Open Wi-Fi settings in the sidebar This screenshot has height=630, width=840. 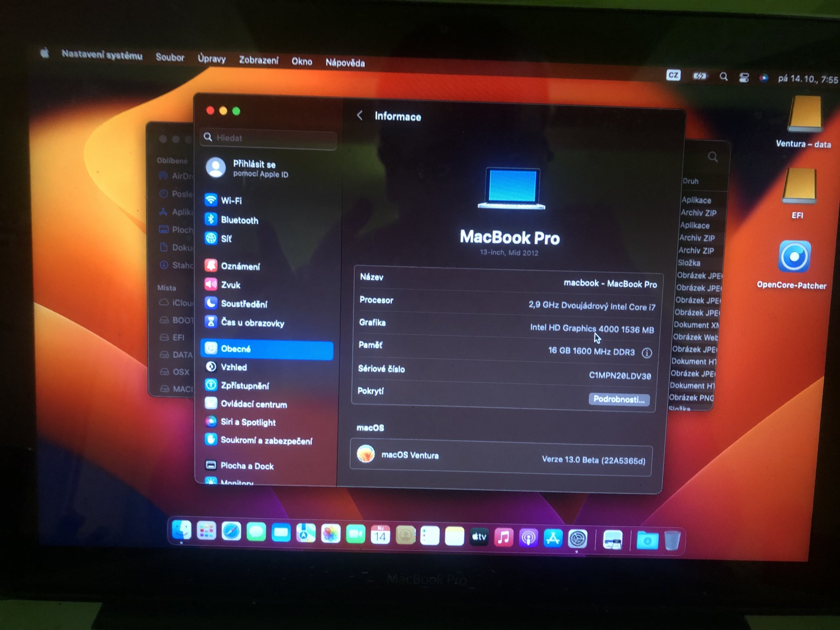[x=231, y=201]
